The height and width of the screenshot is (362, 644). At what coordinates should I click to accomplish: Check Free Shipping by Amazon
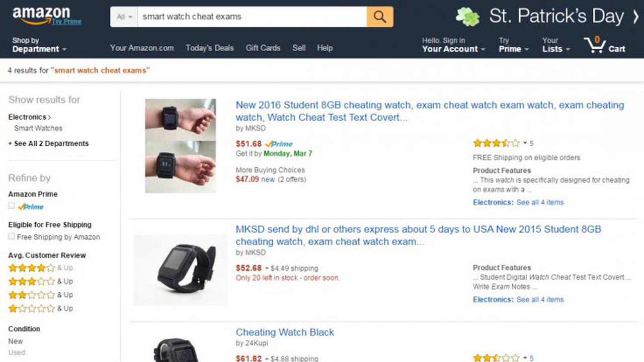11,236
